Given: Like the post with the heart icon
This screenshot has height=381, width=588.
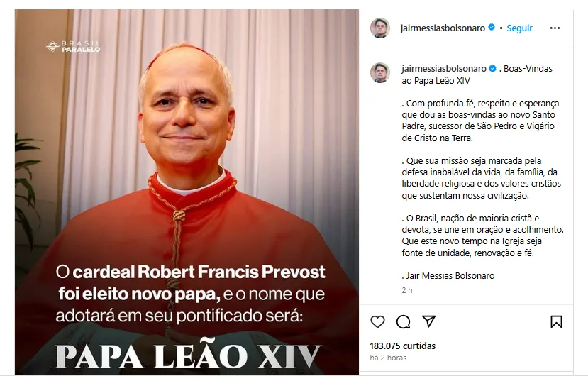Looking at the screenshot, I should 377,321.
